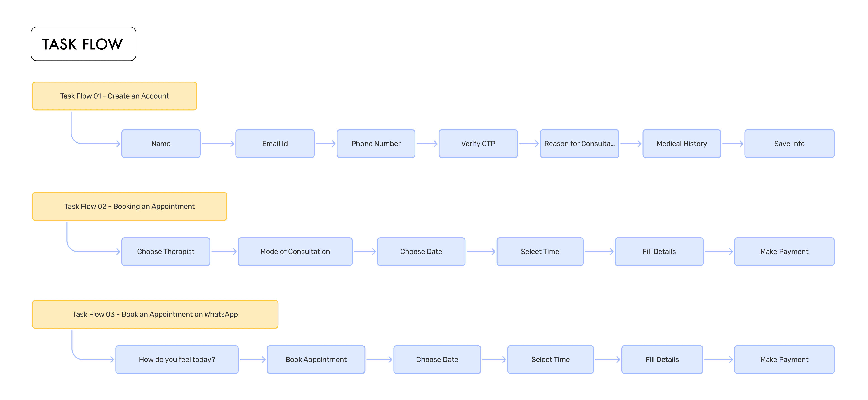Click the truncated Reason for Consulta... box
The width and height of the screenshot is (868, 400).
coord(579,144)
